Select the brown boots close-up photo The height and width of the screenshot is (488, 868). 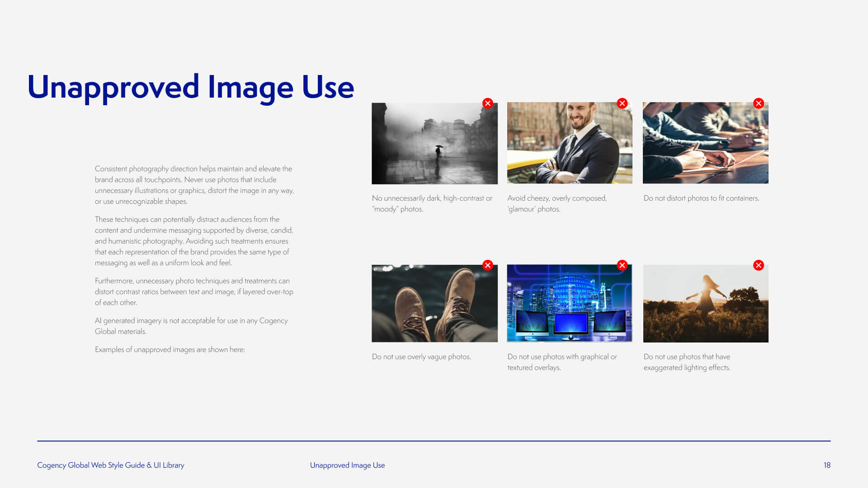(434, 303)
